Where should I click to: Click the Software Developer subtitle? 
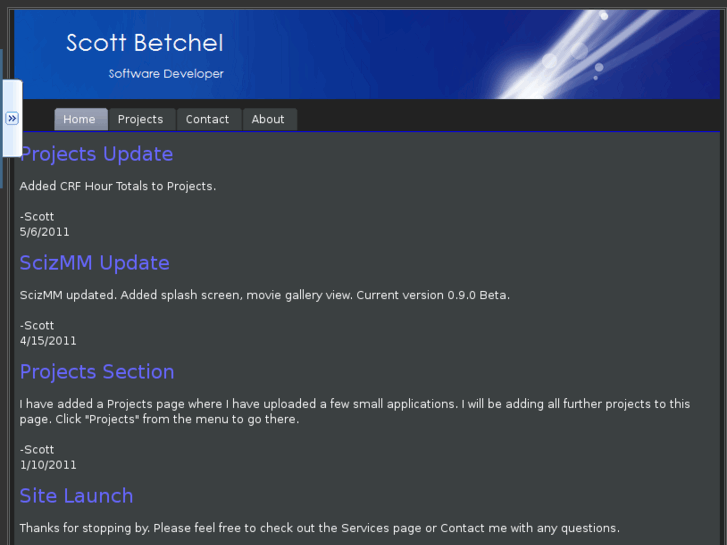pyautogui.click(x=166, y=74)
